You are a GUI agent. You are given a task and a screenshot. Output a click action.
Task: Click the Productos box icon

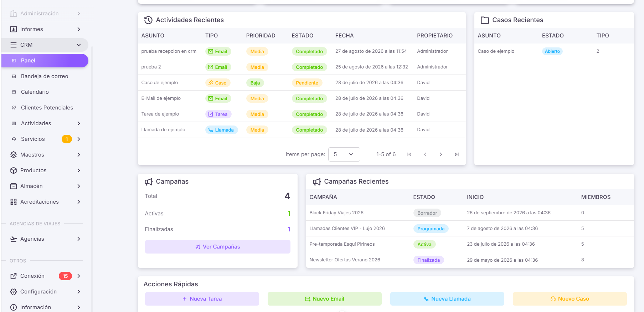coord(14,170)
